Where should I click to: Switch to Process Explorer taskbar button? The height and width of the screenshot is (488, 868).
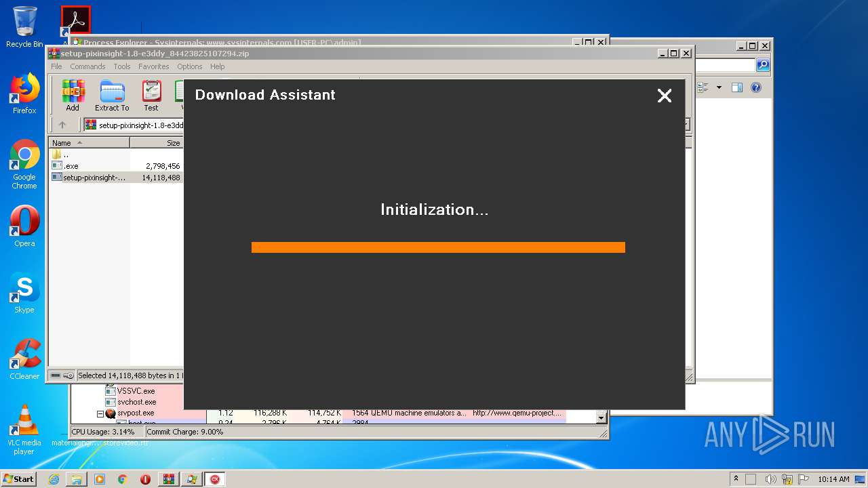[x=192, y=479]
